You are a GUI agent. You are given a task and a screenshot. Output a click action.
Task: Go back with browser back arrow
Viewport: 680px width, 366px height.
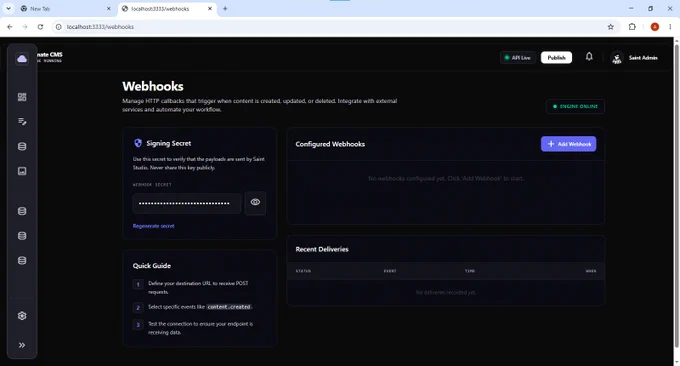coord(10,27)
